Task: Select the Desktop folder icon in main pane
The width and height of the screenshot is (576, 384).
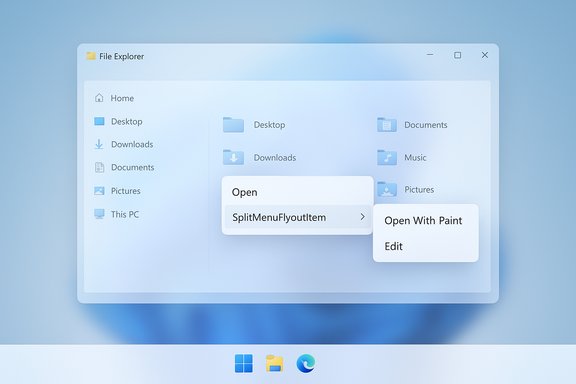Action: (233, 125)
